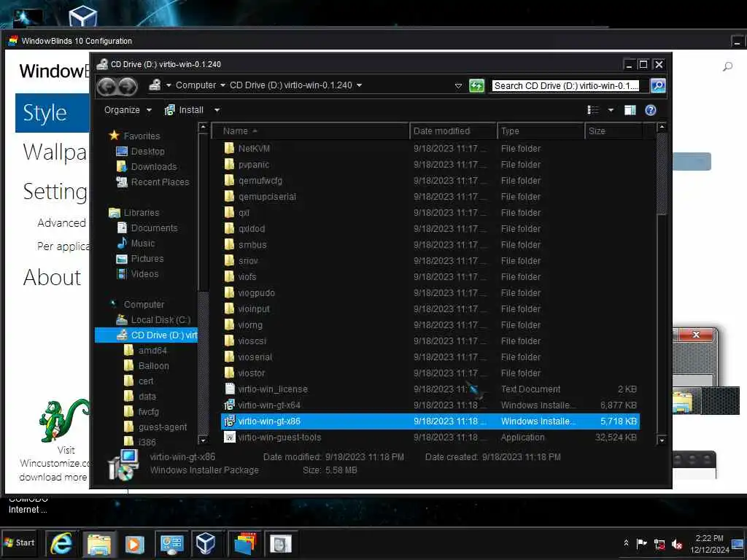Sort files by Size column
This screenshot has width=747, height=560.
613,131
